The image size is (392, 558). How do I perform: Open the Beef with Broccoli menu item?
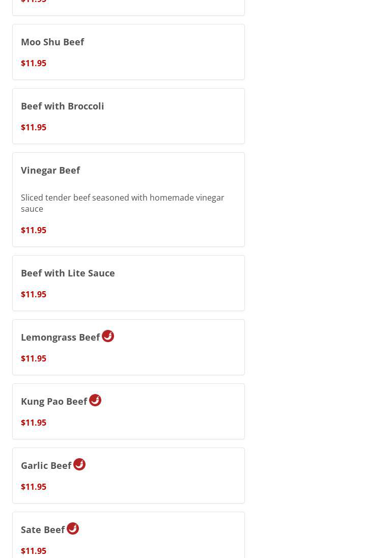tap(63, 106)
